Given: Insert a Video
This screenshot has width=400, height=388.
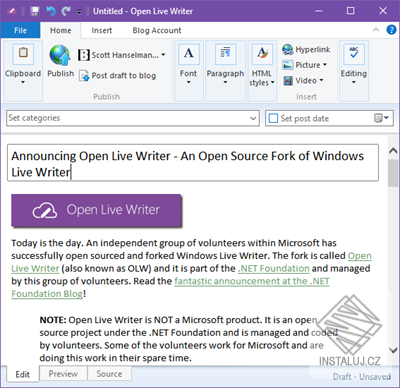Looking at the screenshot, I should (x=303, y=80).
